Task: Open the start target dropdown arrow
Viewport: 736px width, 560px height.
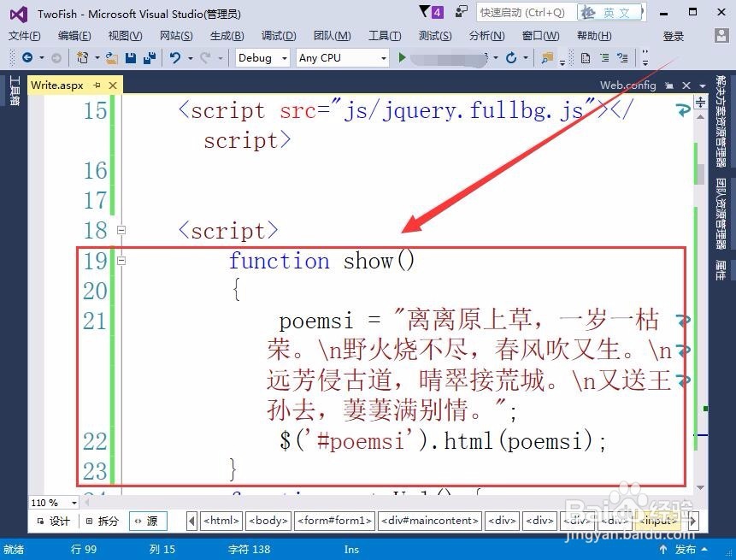Action: coord(496,58)
